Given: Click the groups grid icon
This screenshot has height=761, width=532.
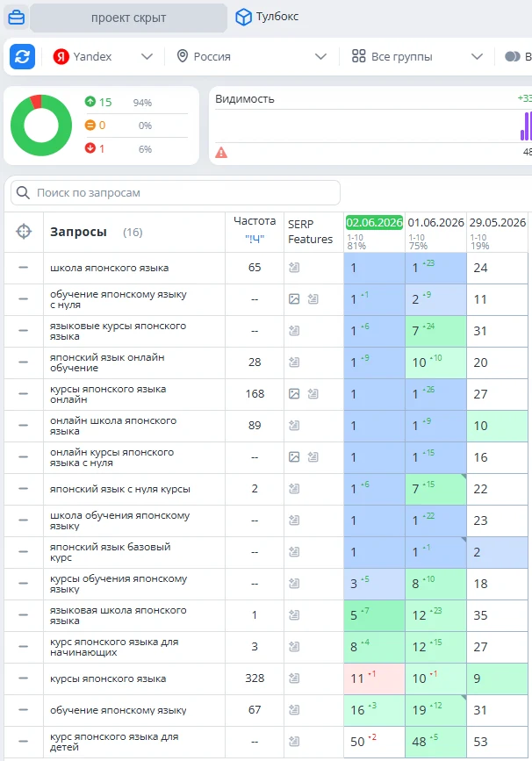Looking at the screenshot, I should coord(359,56).
